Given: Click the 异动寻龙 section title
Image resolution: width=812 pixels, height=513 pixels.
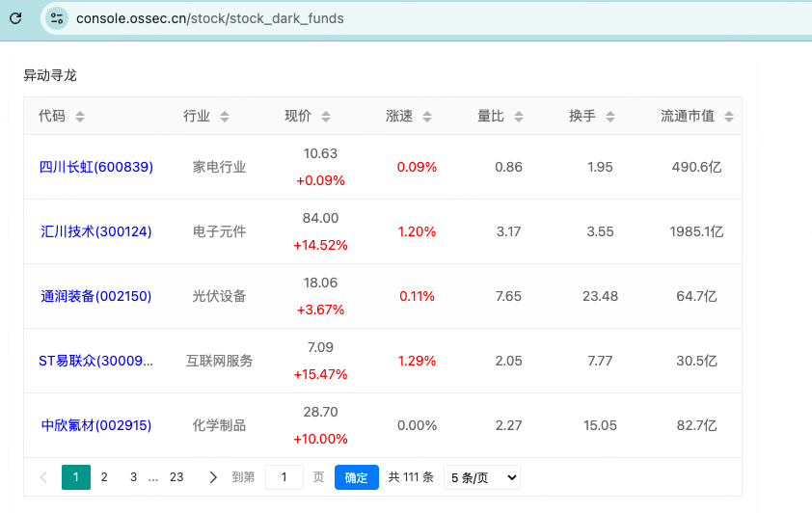Looking at the screenshot, I should (x=50, y=75).
